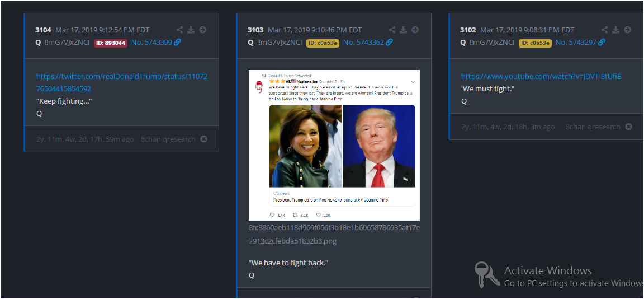Select the red ID: 893044 badge

pyautogui.click(x=111, y=43)
